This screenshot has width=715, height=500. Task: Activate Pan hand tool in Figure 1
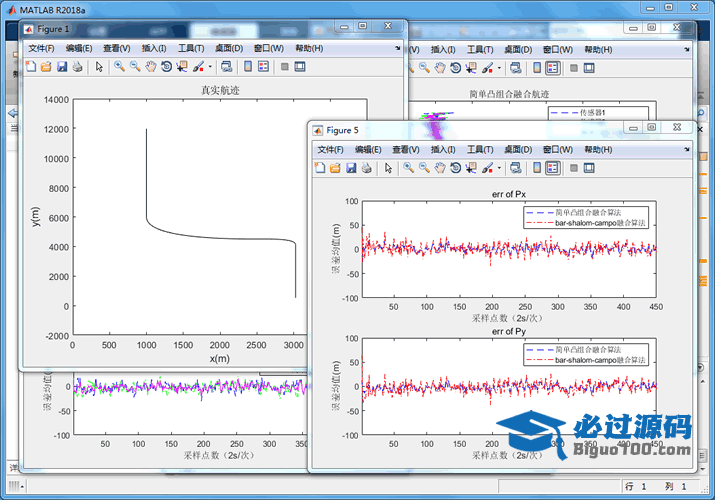(150, 67)
